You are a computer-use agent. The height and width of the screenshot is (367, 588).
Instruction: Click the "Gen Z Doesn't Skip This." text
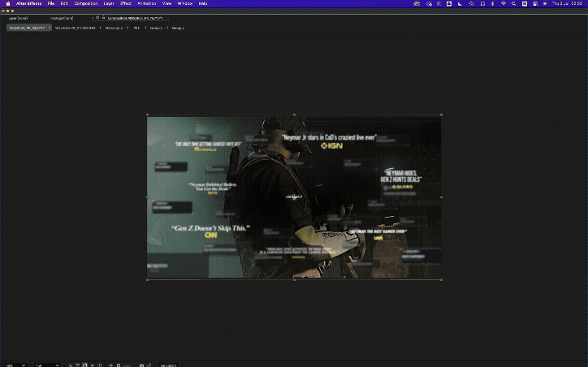(x=210, y=228)
